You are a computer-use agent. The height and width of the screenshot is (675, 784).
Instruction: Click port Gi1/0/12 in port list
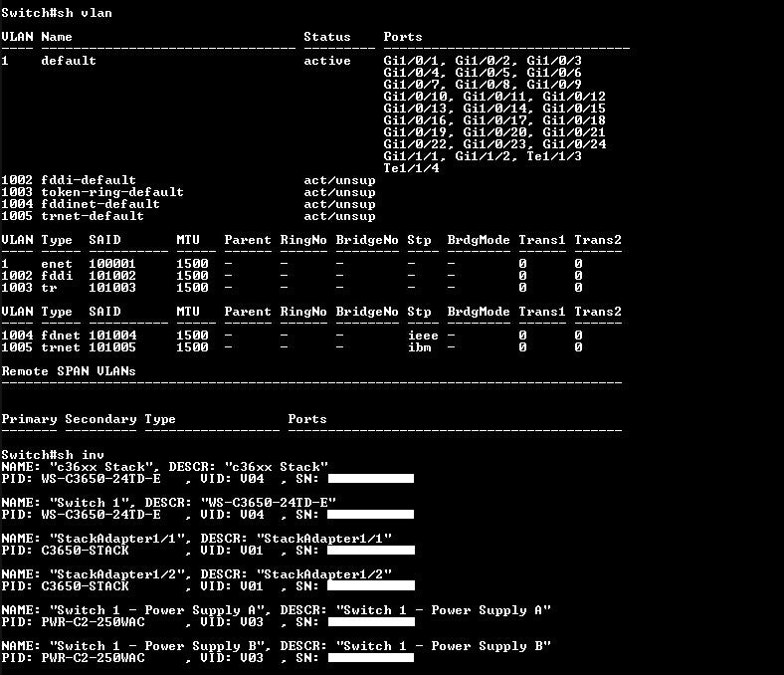(x=574, y=97)
